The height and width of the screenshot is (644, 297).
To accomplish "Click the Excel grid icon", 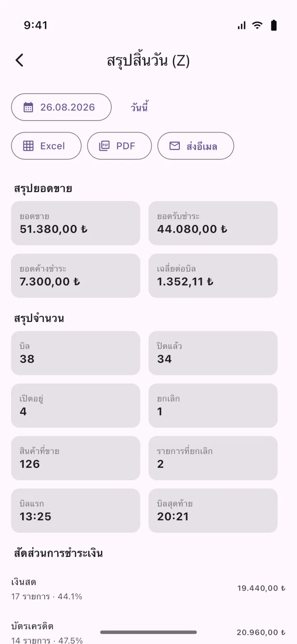I will (x=28, y=146).
